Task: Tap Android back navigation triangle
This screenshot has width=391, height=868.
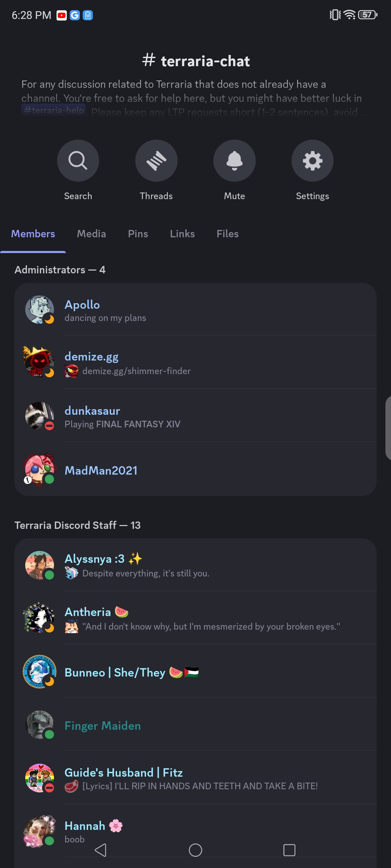Action: pos(101,850)
